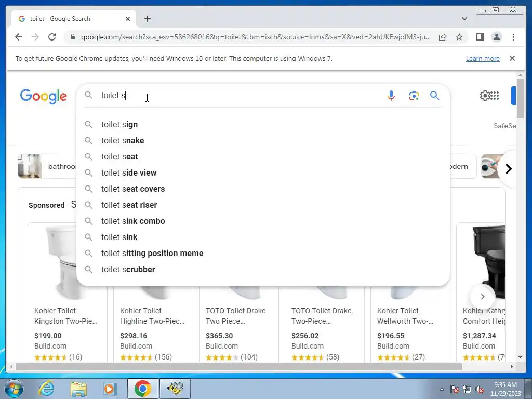Click the scroll down arrow of page scrollbar
Image resolution: width=532 pixels, height=399 pixels.
pos(520,357)
